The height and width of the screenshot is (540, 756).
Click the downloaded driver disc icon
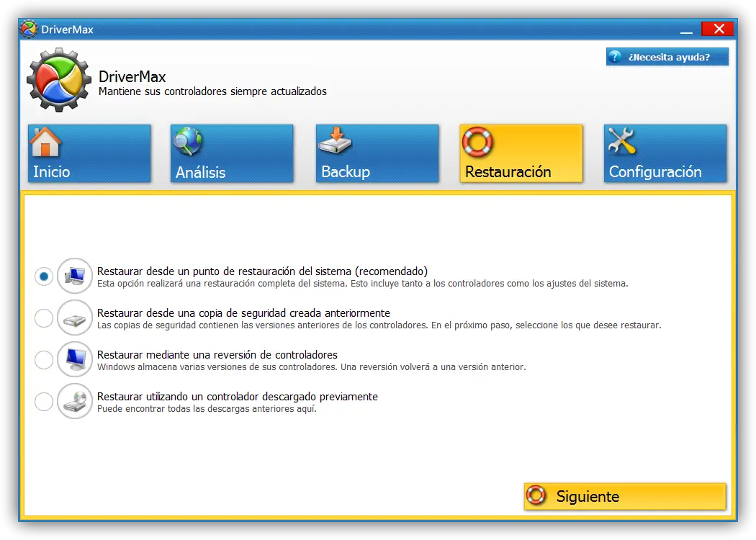click(x=75, y=401)
